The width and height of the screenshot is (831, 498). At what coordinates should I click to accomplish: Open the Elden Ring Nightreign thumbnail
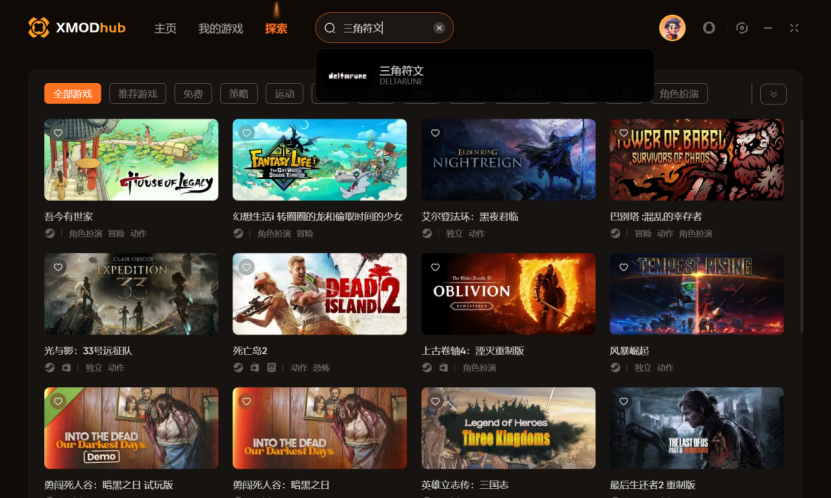(508, 159)
